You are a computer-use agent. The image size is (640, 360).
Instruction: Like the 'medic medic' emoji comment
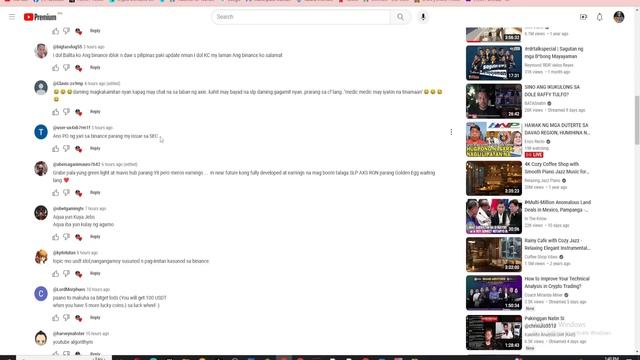coord(56,112)
